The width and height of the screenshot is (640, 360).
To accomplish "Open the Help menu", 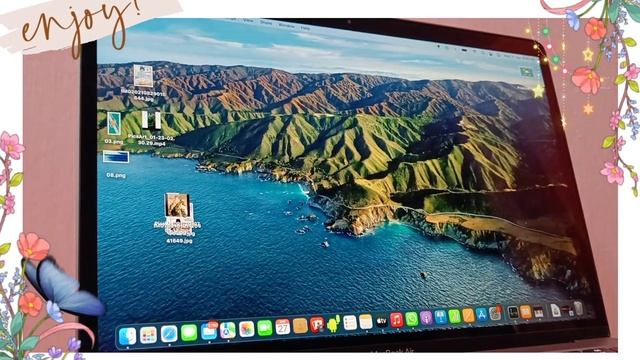I will point(305,28).
